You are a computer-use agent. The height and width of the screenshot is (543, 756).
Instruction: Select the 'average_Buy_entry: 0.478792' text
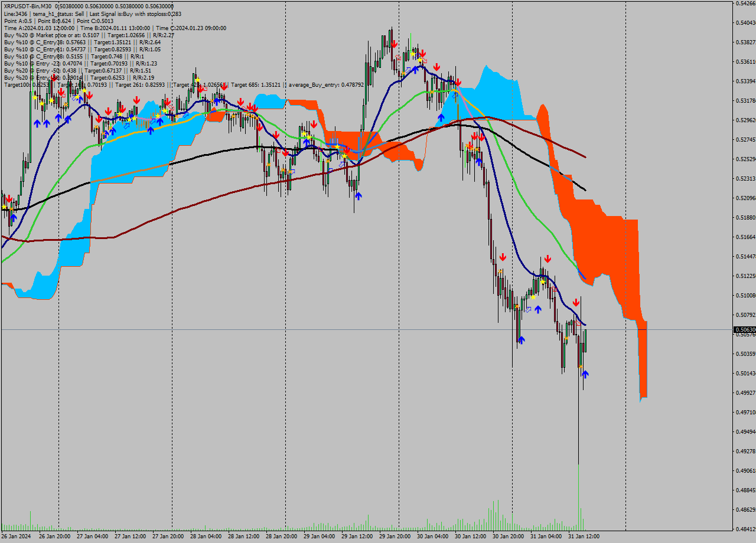point(326,84)
